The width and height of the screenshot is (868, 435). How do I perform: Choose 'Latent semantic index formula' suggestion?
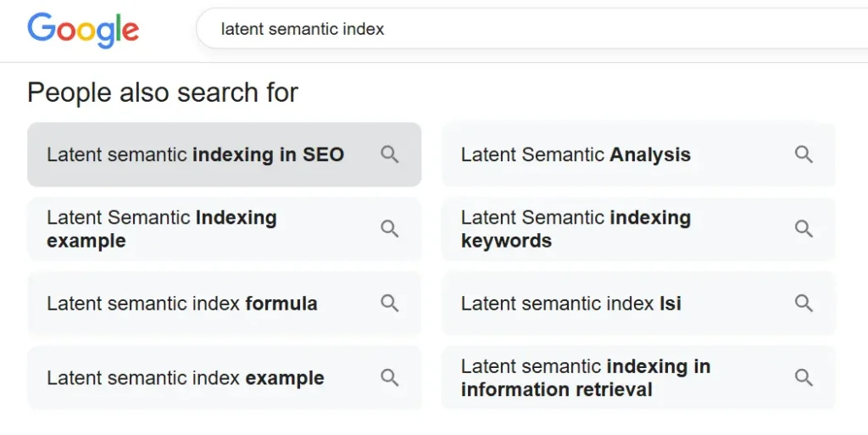(224, 304)
